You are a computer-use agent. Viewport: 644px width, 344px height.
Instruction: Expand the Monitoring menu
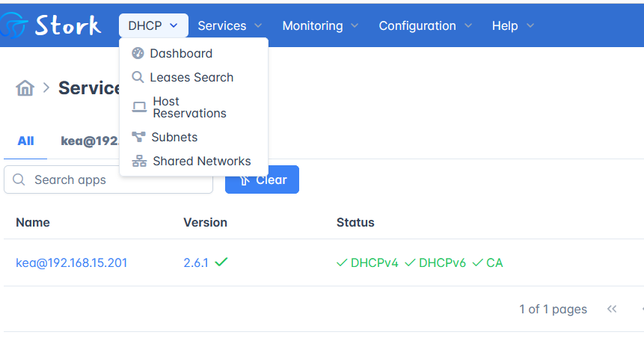(x=320, y=25)
